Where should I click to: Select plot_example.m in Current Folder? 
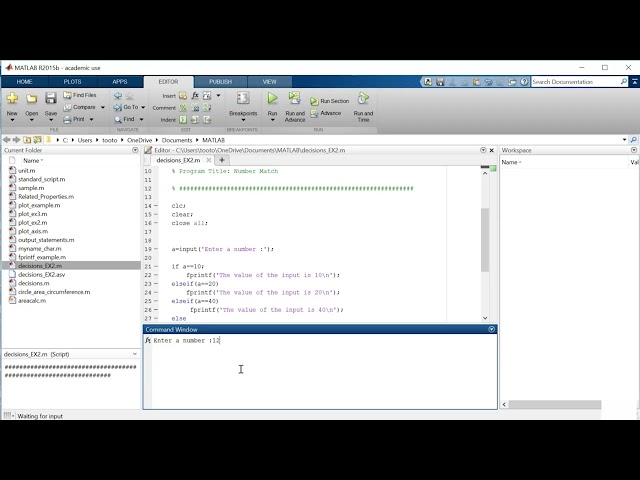coord(39,205)
